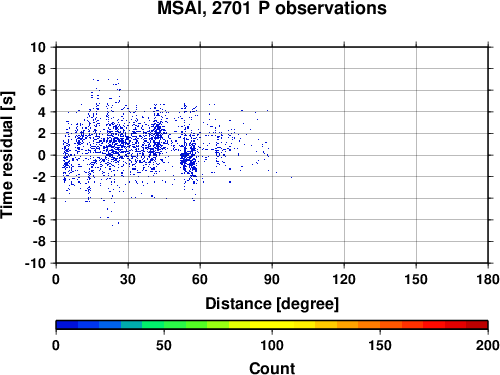Click y-axis tick label '-8'
The height and width of the screenshot is (375, 500).
pyautogui.click(x=39, y=242)
